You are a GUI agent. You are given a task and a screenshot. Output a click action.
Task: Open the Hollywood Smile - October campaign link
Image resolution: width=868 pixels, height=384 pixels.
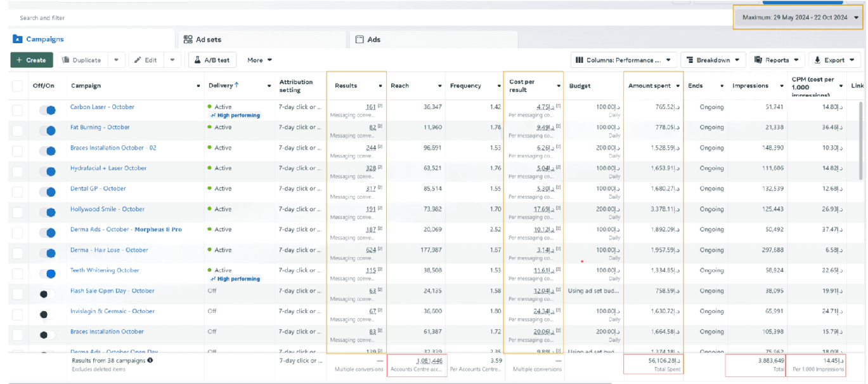pos(107,209)
